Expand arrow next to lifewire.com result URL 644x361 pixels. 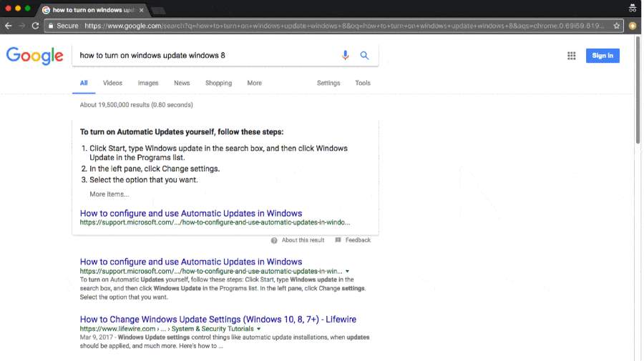tap(259, 329)
